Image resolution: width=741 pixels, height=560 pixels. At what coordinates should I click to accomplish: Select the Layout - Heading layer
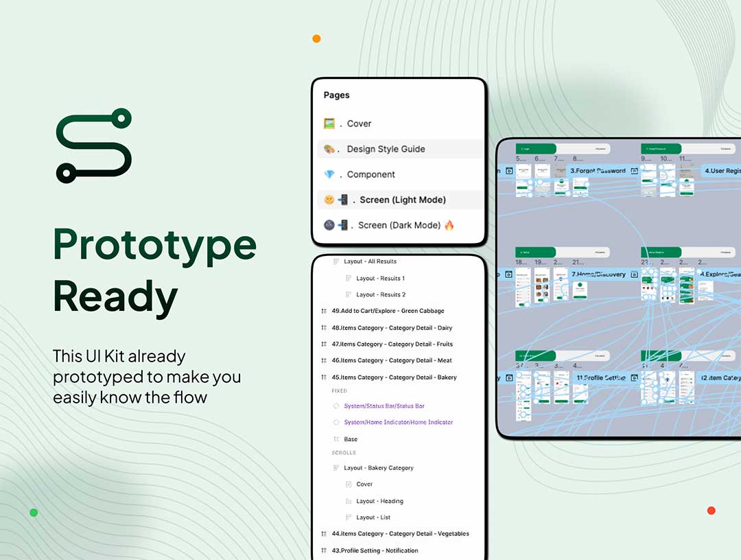coord(379,501)
